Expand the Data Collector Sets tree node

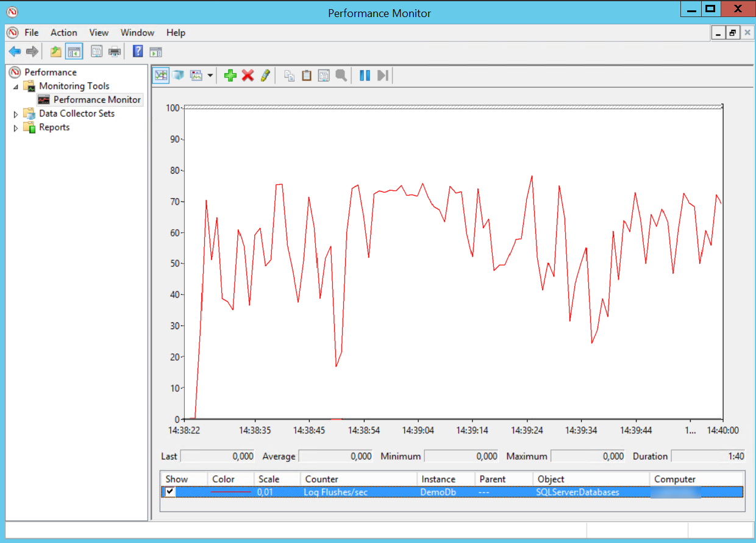(16, 114)
